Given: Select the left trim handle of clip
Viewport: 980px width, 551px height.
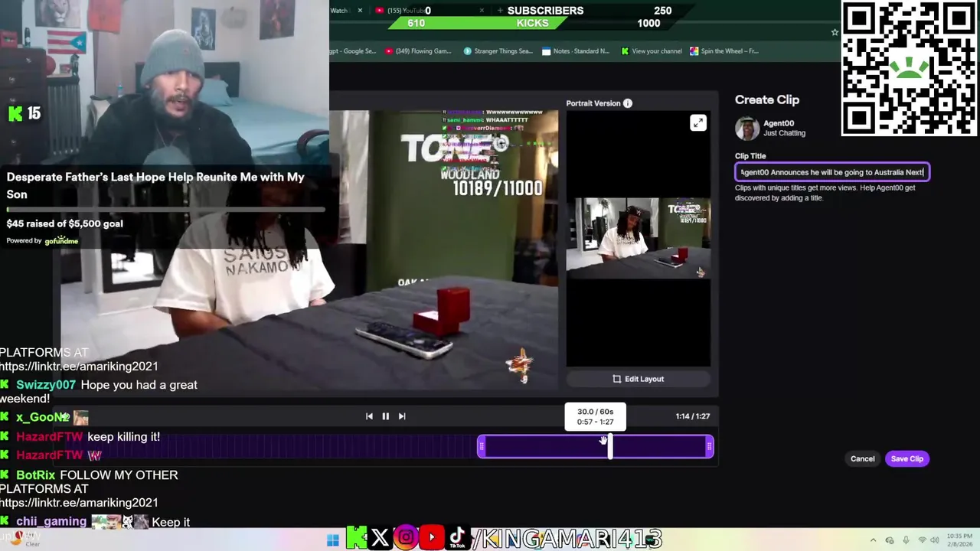Looking at the screenshot, I should point(481,446).
